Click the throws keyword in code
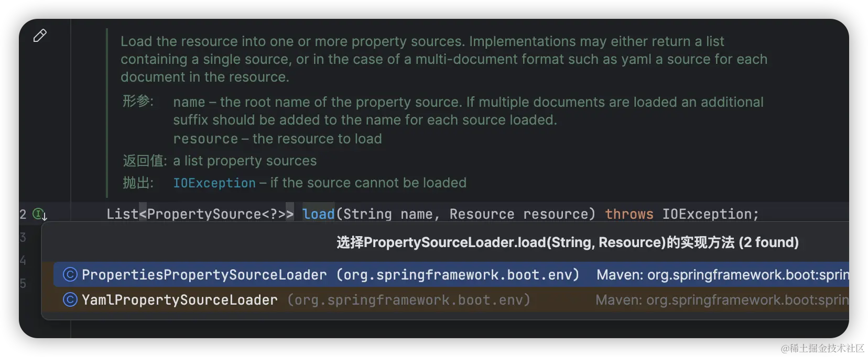868x357 pixels. pos(629,214)
